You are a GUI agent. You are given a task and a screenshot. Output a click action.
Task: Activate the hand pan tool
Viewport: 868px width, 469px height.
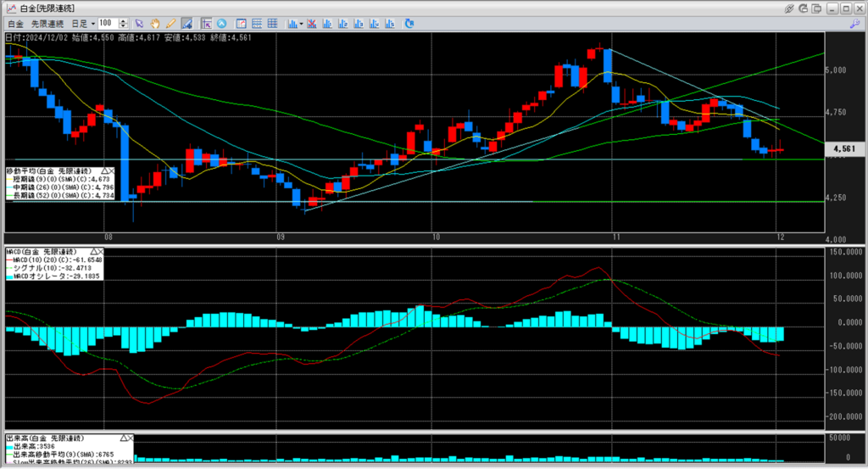coord(155,23)
